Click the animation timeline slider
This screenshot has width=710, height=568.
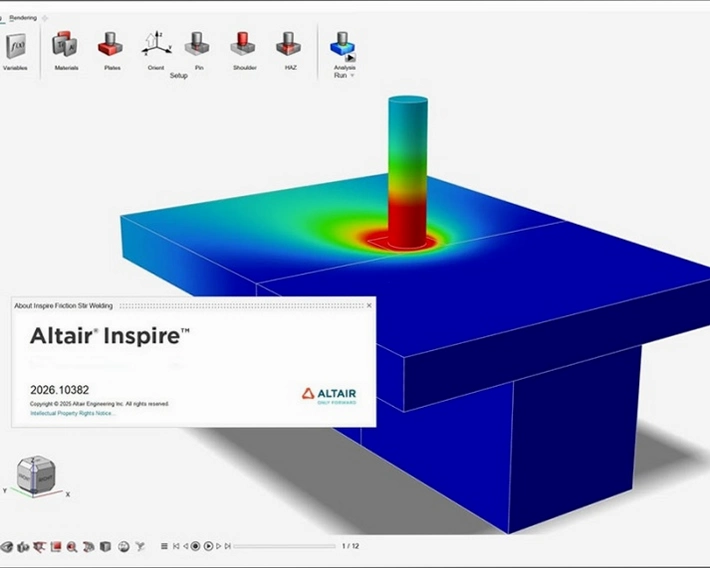pyautogui.click(x=285, y=546)
